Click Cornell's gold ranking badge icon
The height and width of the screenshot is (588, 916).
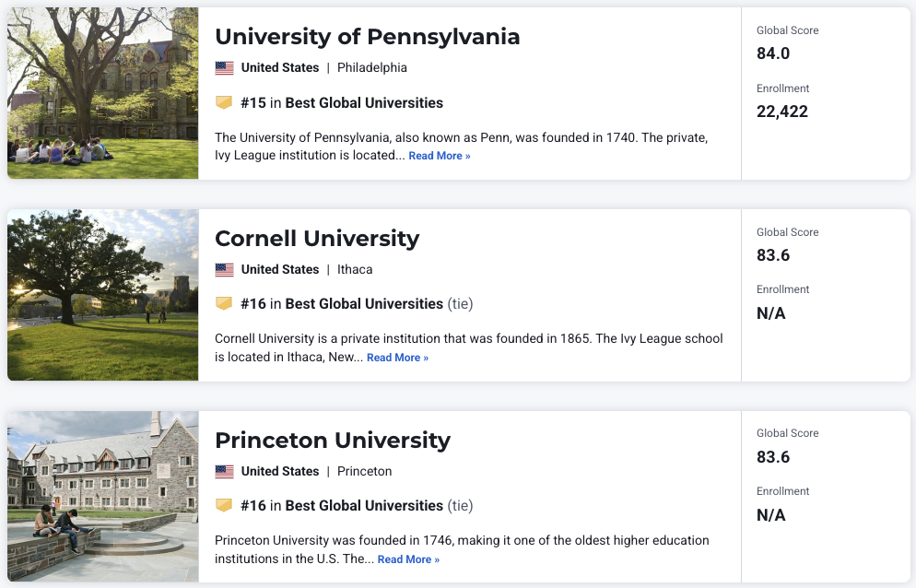tap(224, 304)
